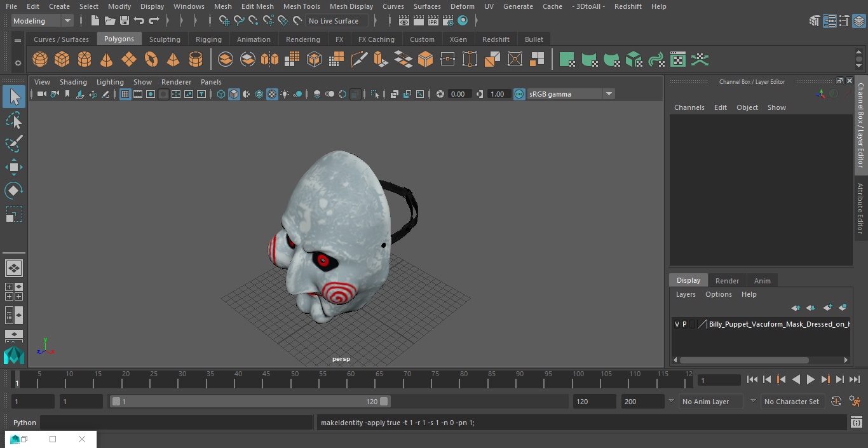Step back one frame
868x448 pixels.
click(x=767, y=379)
